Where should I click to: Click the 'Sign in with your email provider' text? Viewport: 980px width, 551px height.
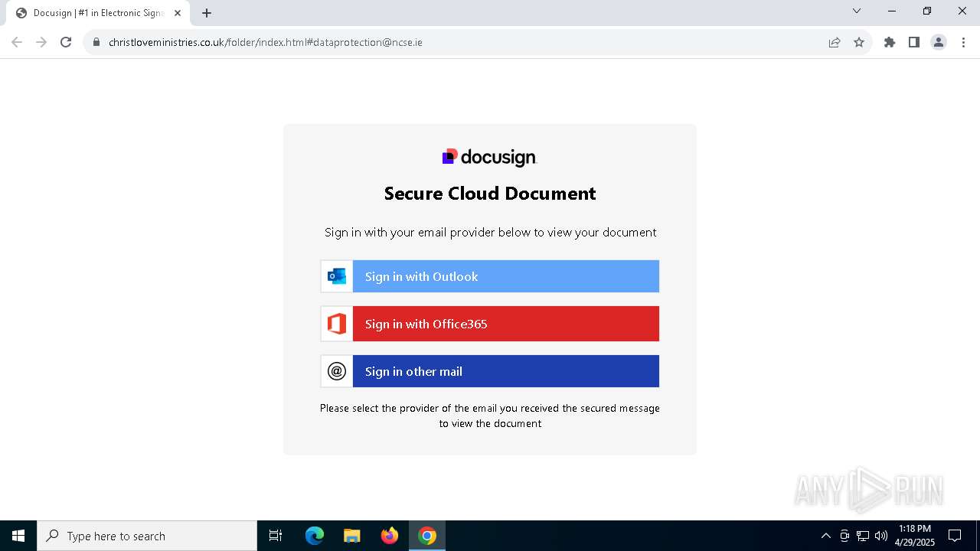[x=490, y=232]
